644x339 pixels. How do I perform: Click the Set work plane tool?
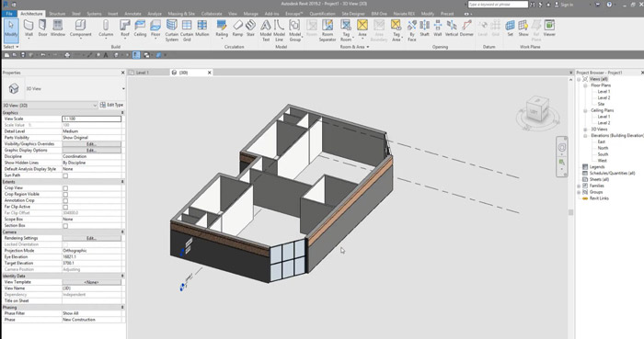tap(510, 28)
